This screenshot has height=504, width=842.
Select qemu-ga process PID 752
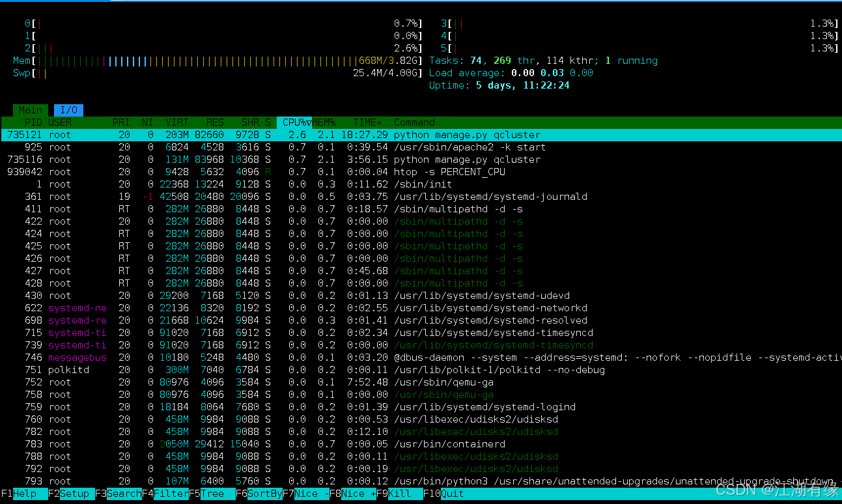click(x=421, y=382)
